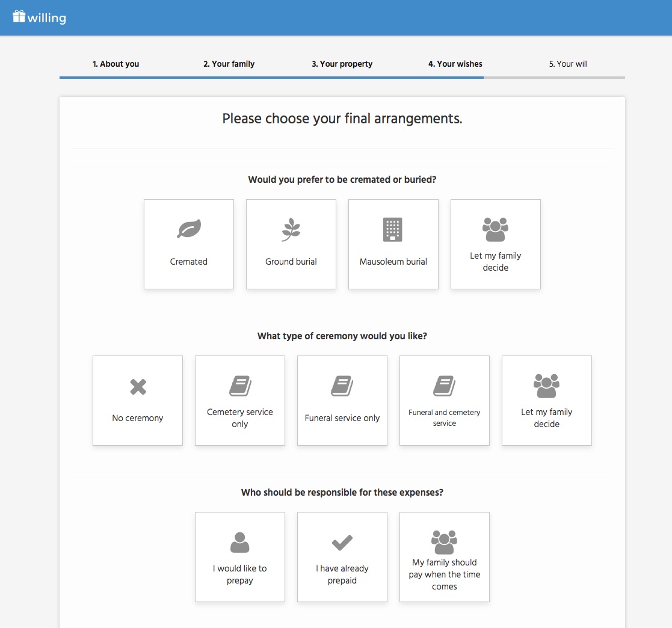Open the Your family step

(x=229, y=64)
